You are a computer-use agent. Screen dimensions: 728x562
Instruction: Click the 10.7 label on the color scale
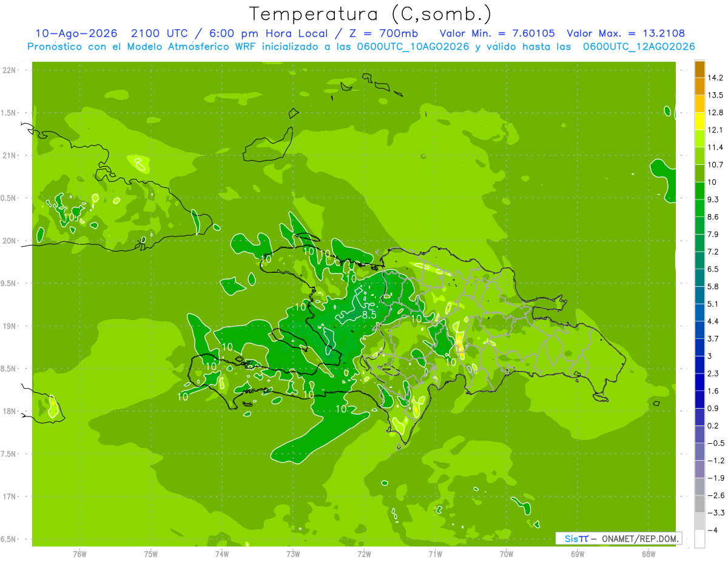click(715, 165)
